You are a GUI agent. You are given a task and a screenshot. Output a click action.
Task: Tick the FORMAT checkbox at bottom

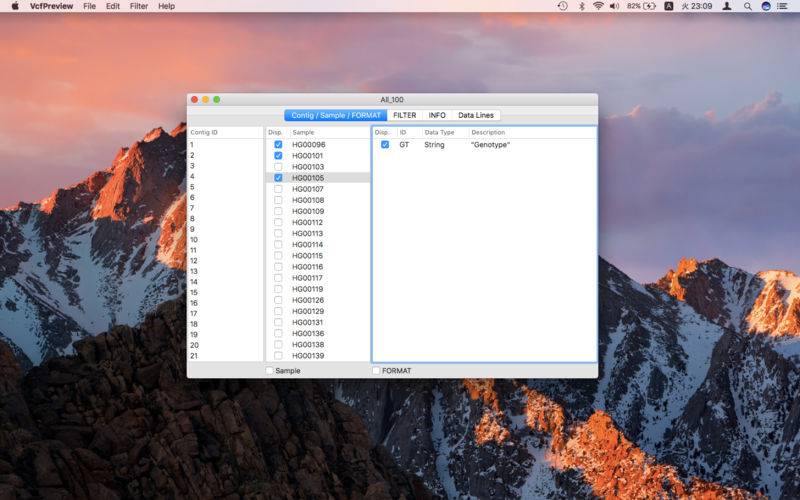tap(376, 371)
